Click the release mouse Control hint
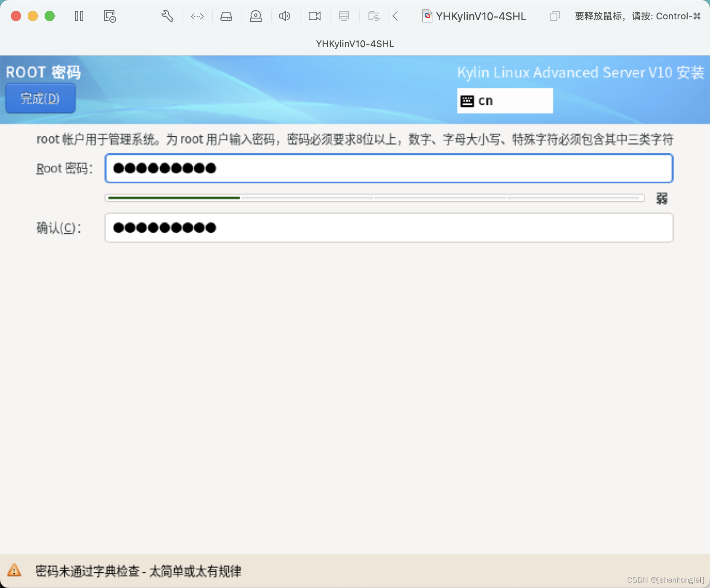 [x=638, y=16]
